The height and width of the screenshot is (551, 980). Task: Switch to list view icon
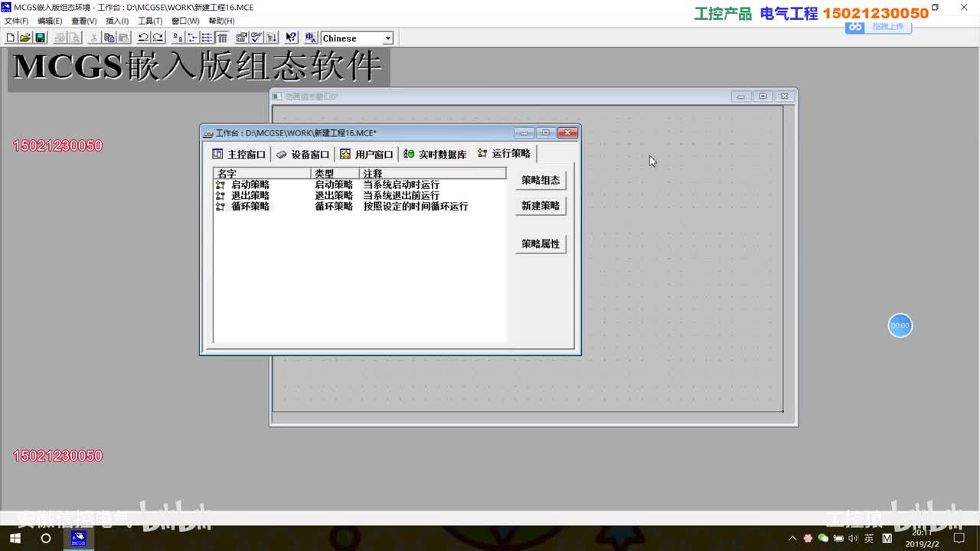point(207,37)
